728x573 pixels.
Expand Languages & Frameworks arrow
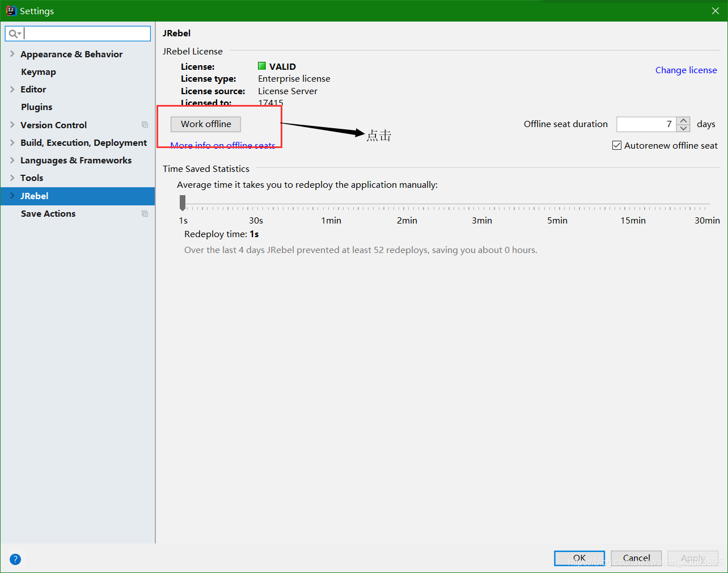click(x=12, y=160)
